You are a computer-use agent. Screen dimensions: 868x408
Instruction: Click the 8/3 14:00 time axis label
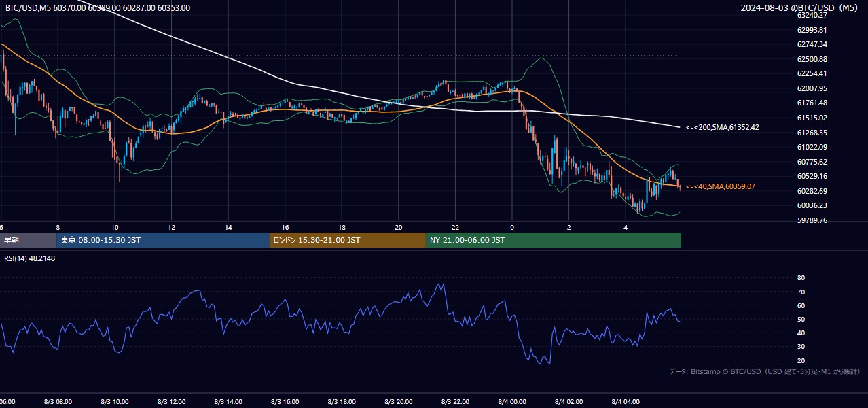coord(228,402)
